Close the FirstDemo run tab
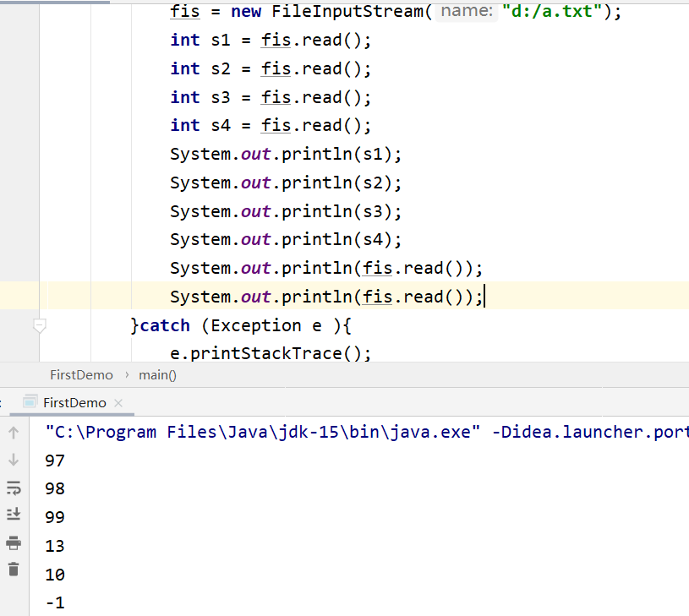 tap(118, 402)
